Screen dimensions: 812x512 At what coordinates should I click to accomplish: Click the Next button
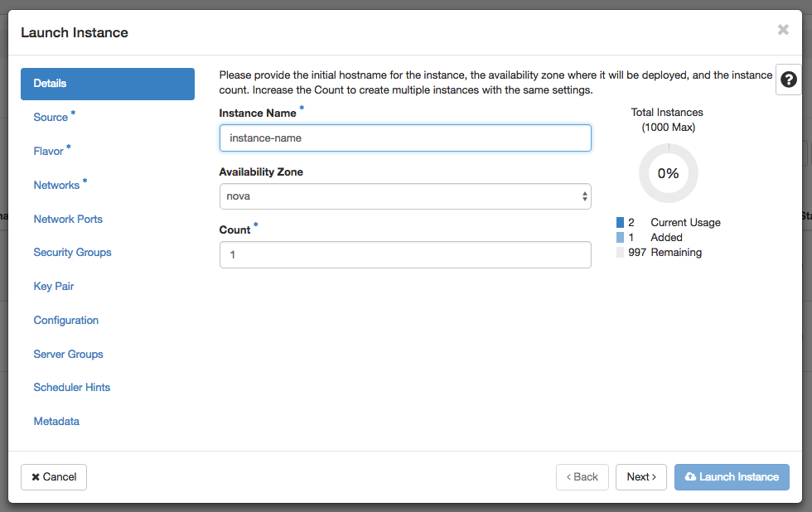pyautogui.click(x=641, y=477)
